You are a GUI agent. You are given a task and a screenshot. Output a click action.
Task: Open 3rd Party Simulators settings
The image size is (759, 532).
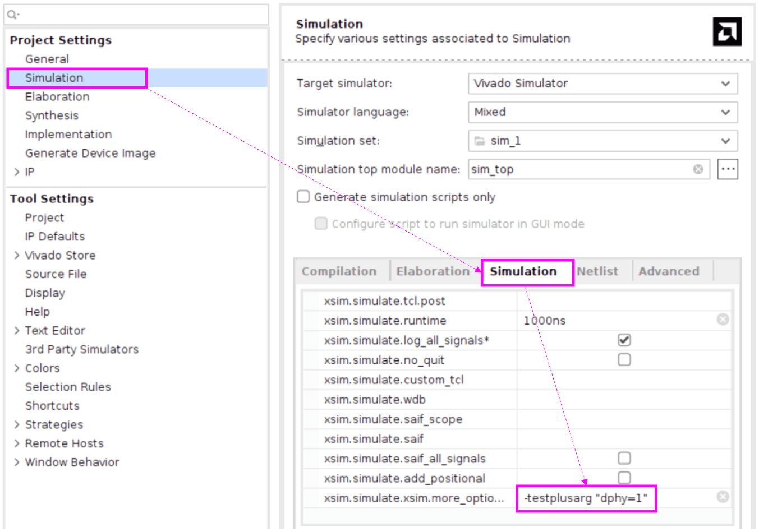(82, 349)
